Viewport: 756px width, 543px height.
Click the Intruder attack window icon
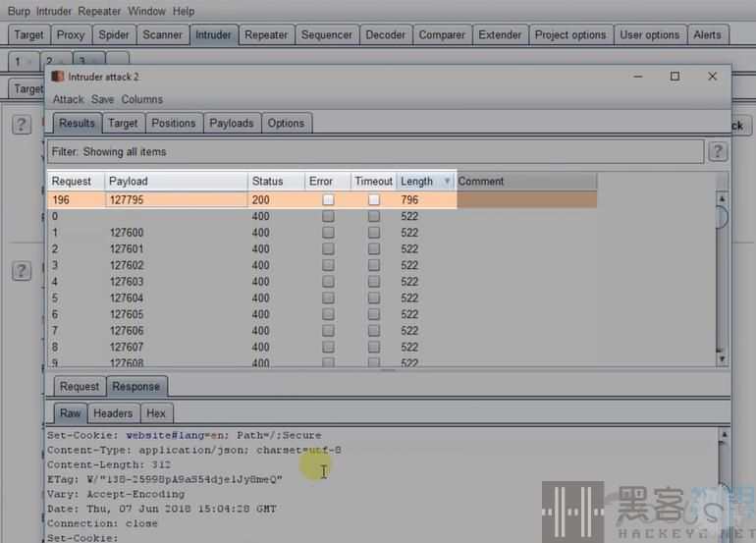[58, 77]
